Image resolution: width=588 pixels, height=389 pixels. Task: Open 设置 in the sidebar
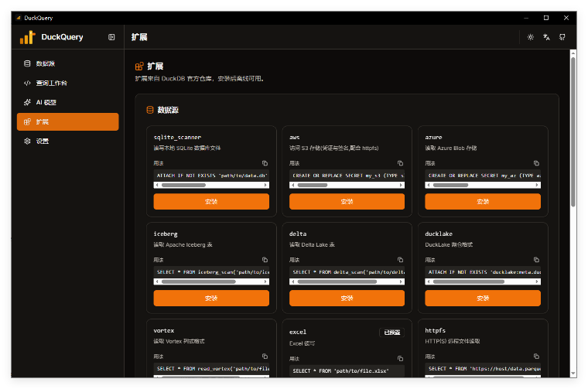pos(68,142)
